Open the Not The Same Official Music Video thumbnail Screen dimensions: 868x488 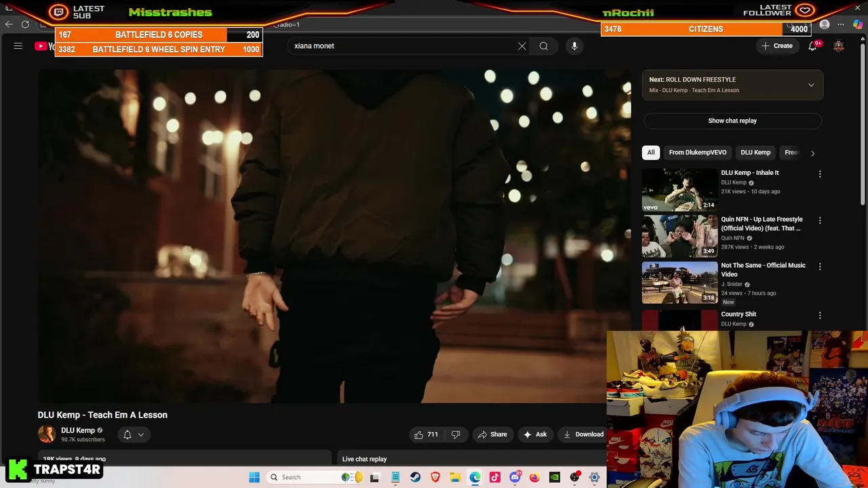click(x=679, y=282)
